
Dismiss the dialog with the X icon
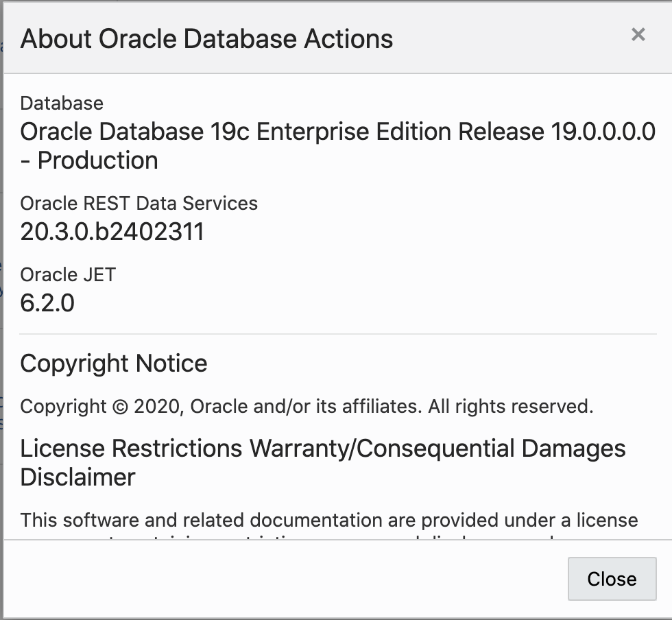pyautogui.click(x=638, y=35)
